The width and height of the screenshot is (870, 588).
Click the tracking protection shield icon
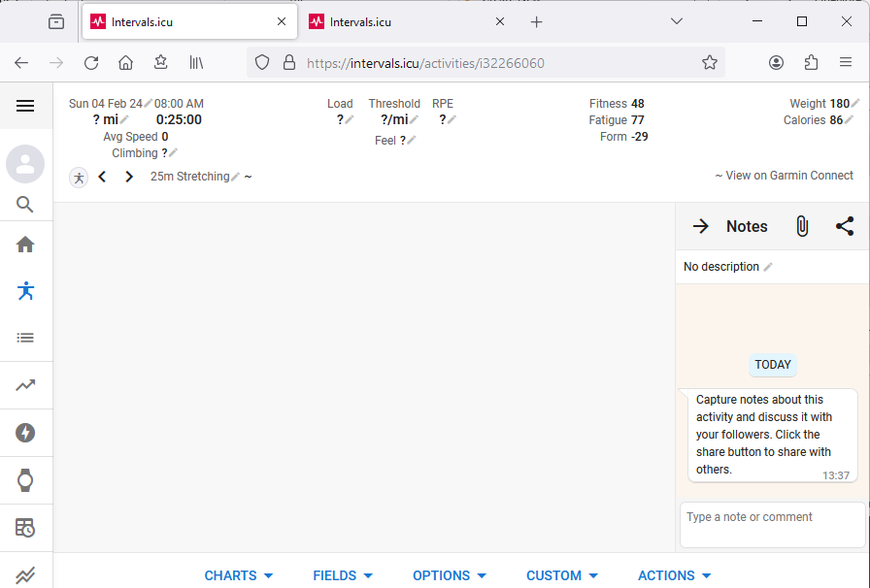(x=262, y=63)
